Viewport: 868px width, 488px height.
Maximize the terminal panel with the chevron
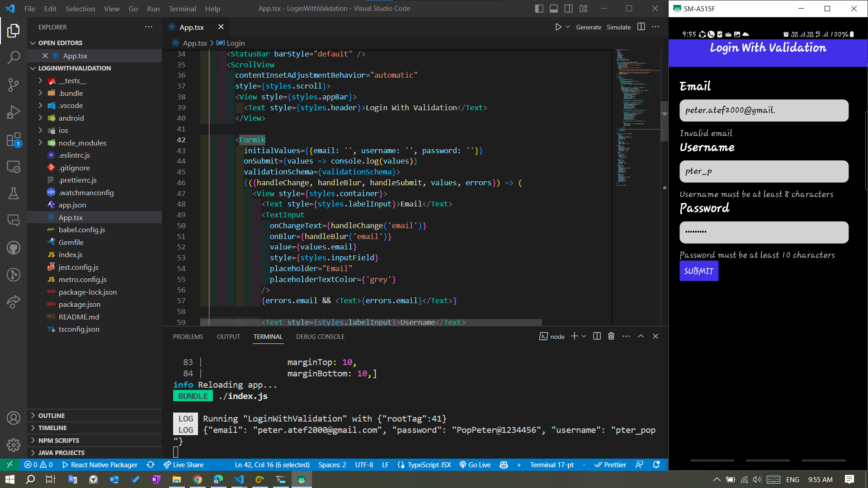641,336
